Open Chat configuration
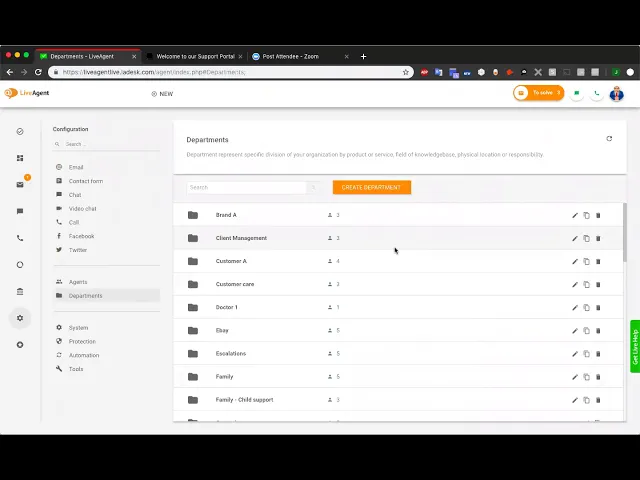This screenshot has width=640, height=480. (75, 195)
